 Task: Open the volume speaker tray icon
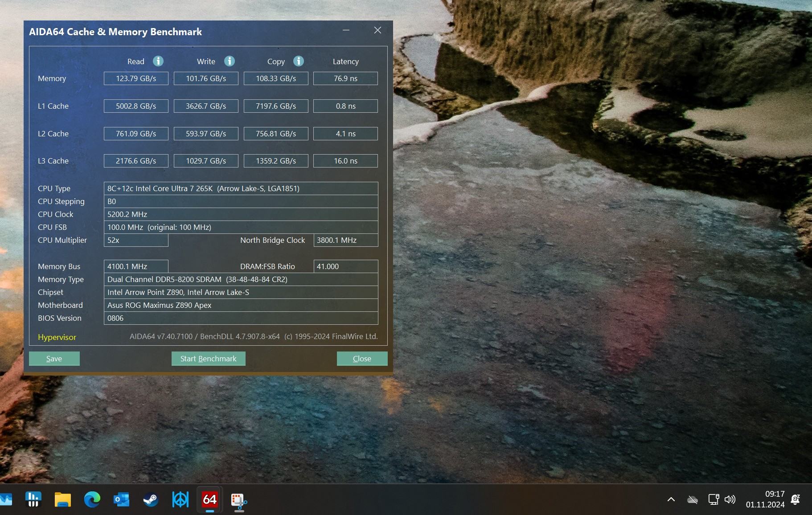click(x=730, y=499)
